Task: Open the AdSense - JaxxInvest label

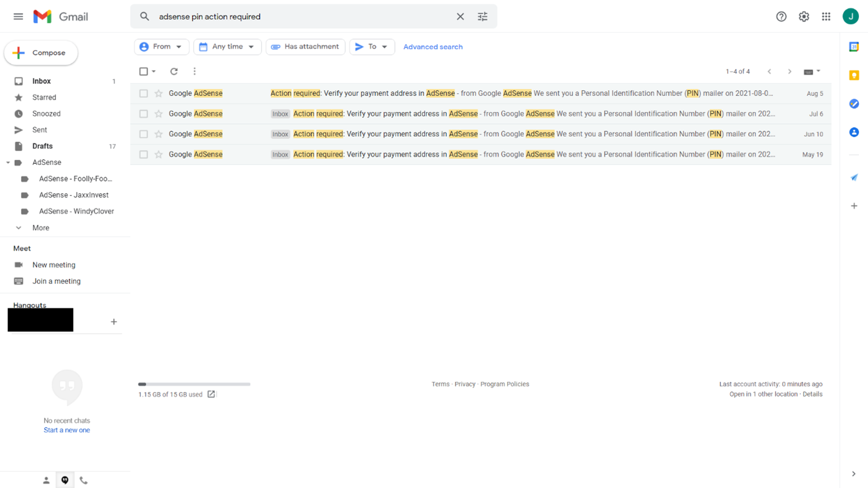Action: tap(73, 195)
